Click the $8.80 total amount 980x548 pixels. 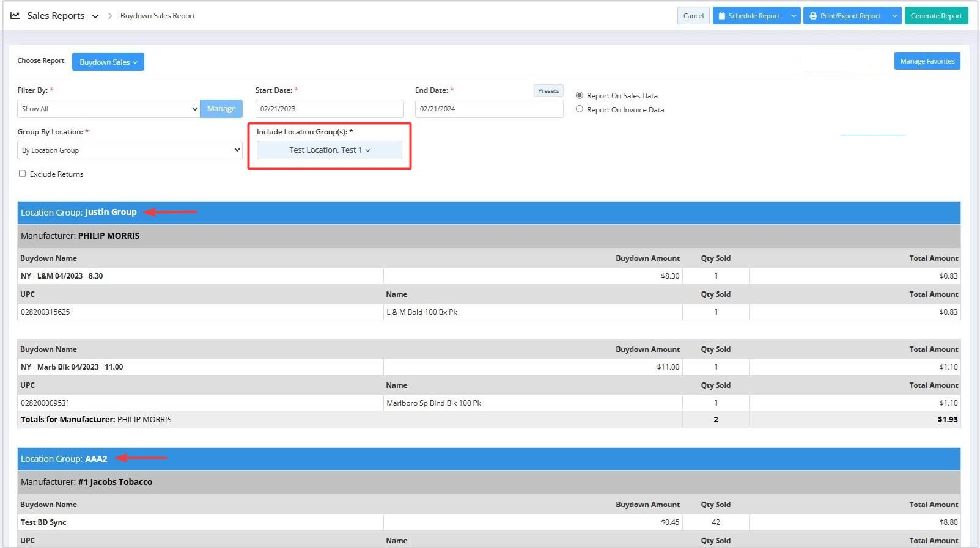coord(949,522)
